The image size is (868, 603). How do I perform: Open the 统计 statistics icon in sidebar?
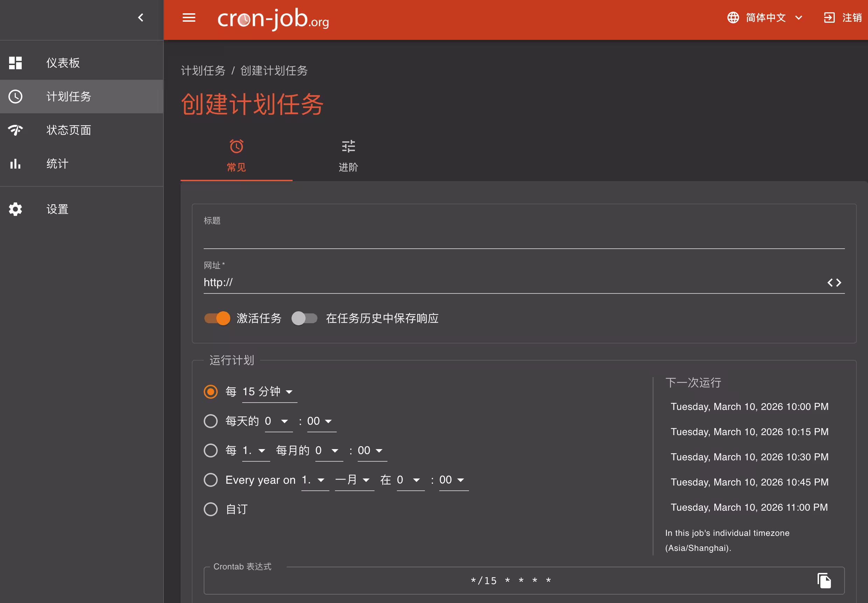[x=15, y=163]
